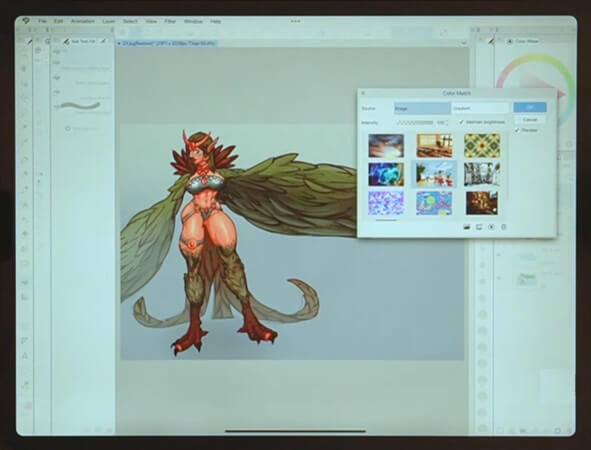
Task: Open the View menu
Action: click(151, 21)
